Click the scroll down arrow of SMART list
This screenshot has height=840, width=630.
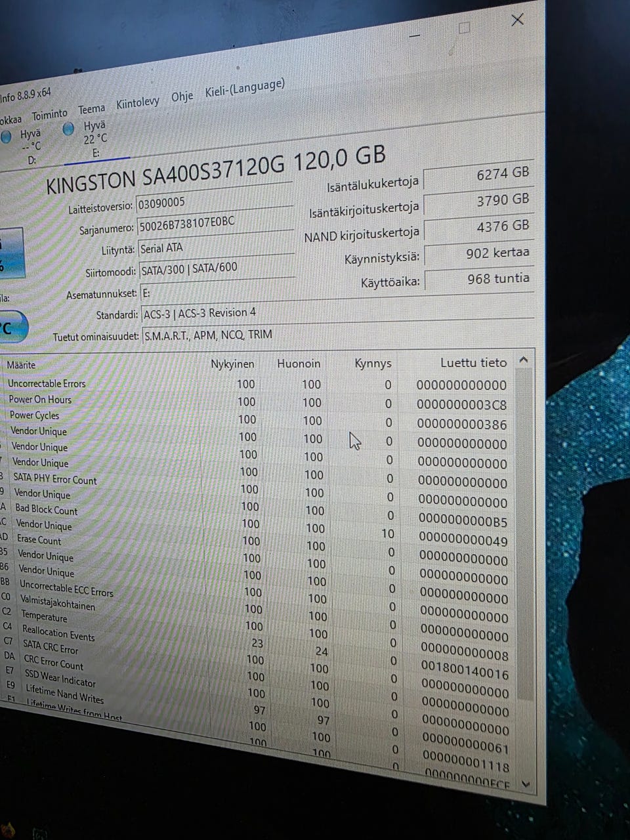pyautogui.click(x=526, y=784)
